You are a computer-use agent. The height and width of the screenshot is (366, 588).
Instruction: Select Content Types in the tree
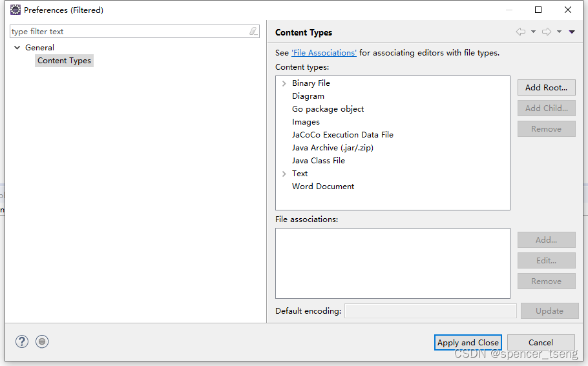pyautogui.click(x=64, y=61)
